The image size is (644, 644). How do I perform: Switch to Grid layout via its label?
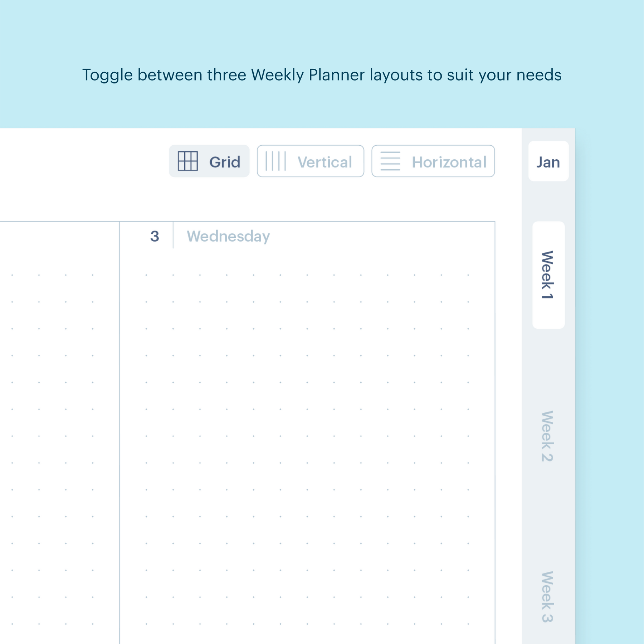click(225, 162)
